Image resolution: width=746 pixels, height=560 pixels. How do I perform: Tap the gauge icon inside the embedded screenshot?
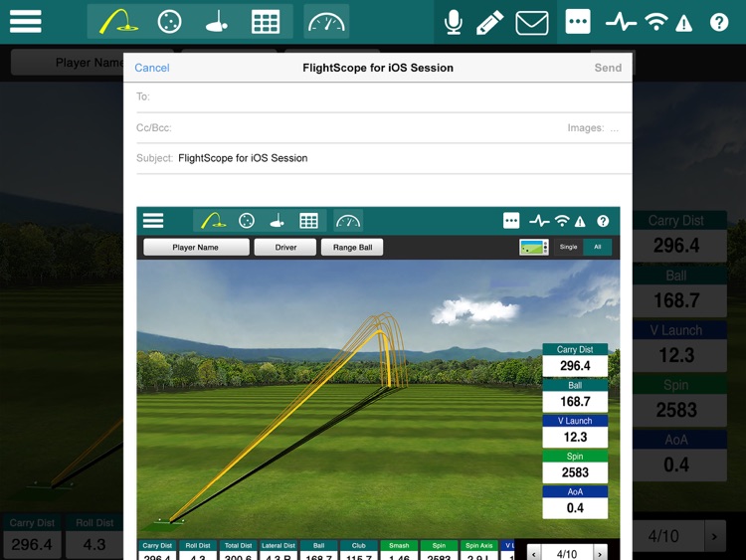tap(348, 221)
